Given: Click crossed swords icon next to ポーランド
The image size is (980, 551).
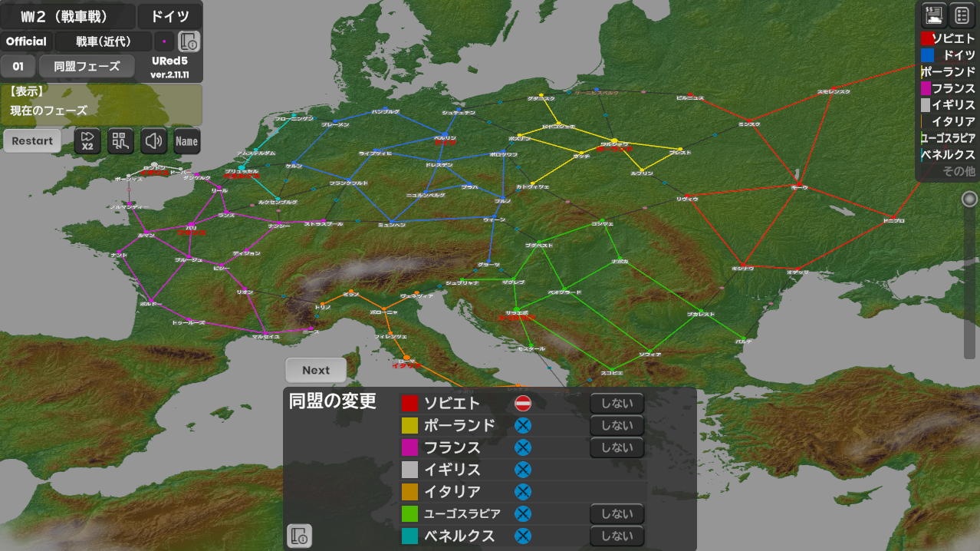Looking at the screenshot, I should pos(523,426).
